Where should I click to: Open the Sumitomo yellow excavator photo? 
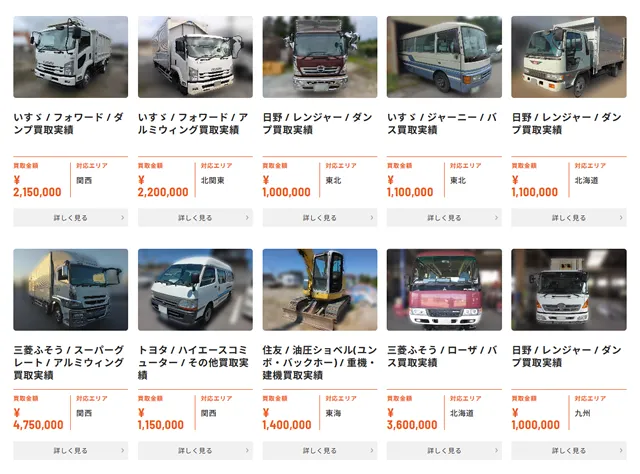click(320, 289)
